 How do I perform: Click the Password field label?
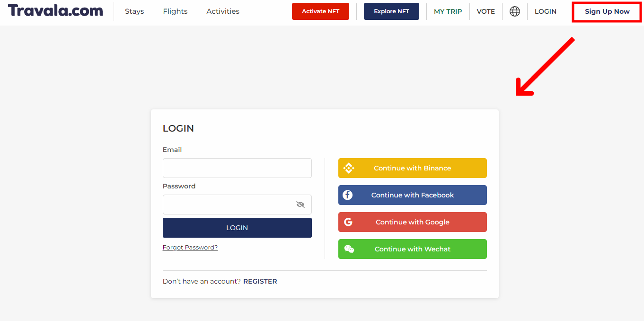pos(179,186)
